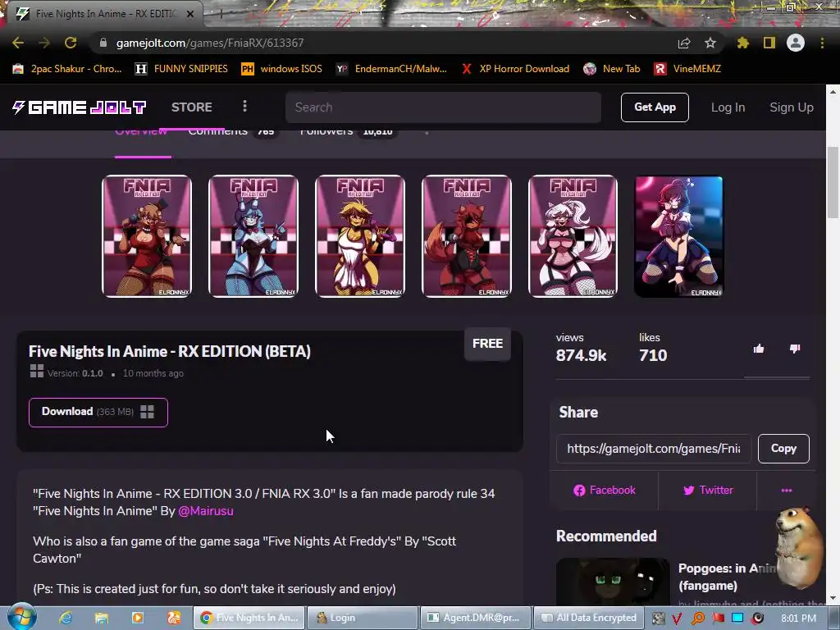Open File Explorer from the taskbar
840x630 pixels.
pyautogui.click(x=101, y=618)
